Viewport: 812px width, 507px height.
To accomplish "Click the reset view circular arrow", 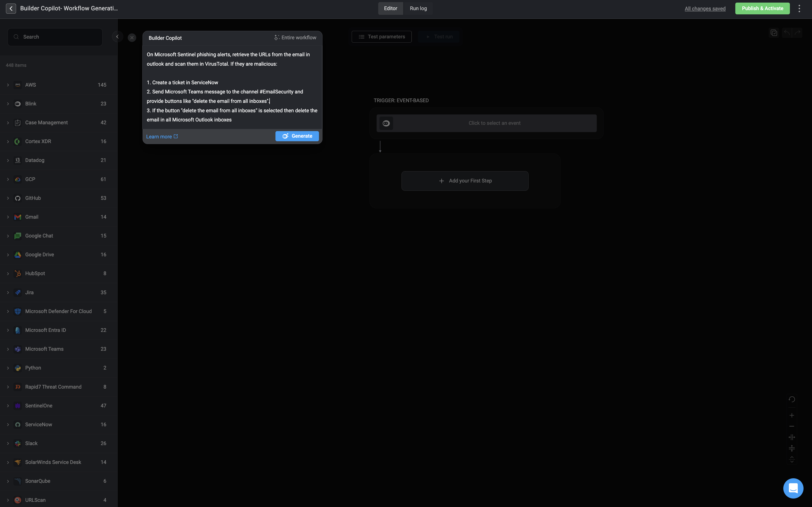I will [792, 399].
